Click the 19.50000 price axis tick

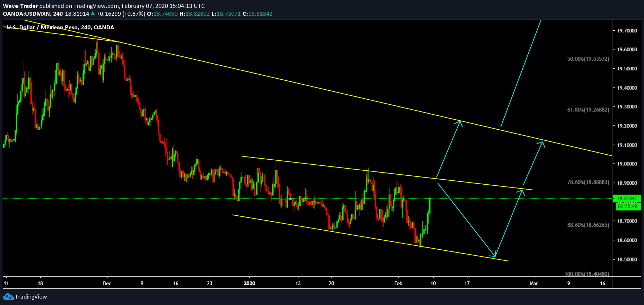point(627,69)
